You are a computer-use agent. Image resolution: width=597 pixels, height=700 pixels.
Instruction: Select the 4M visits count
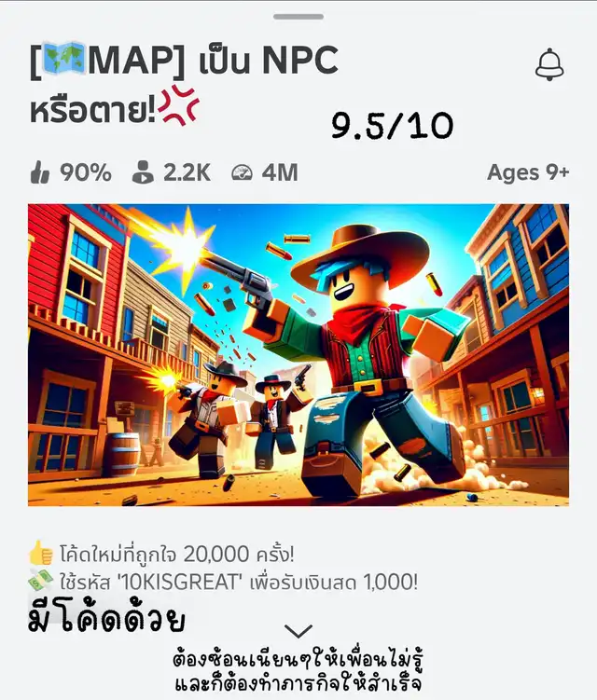280,172
